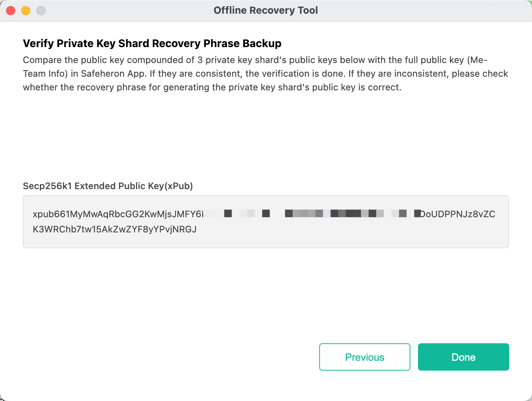
Task: Click 'Team Info)' in the description text
Action: [x=45, y=73]
